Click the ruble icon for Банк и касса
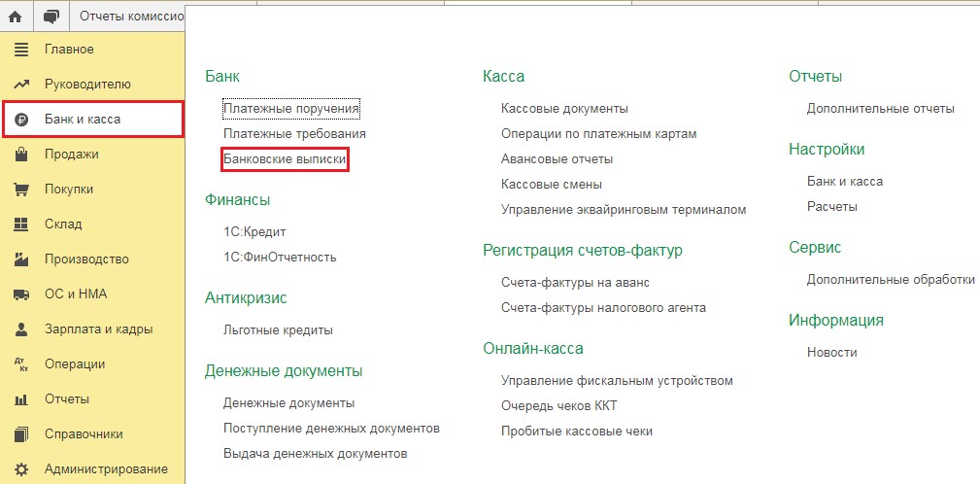This screenshot has width=980, height=484. 21,120
